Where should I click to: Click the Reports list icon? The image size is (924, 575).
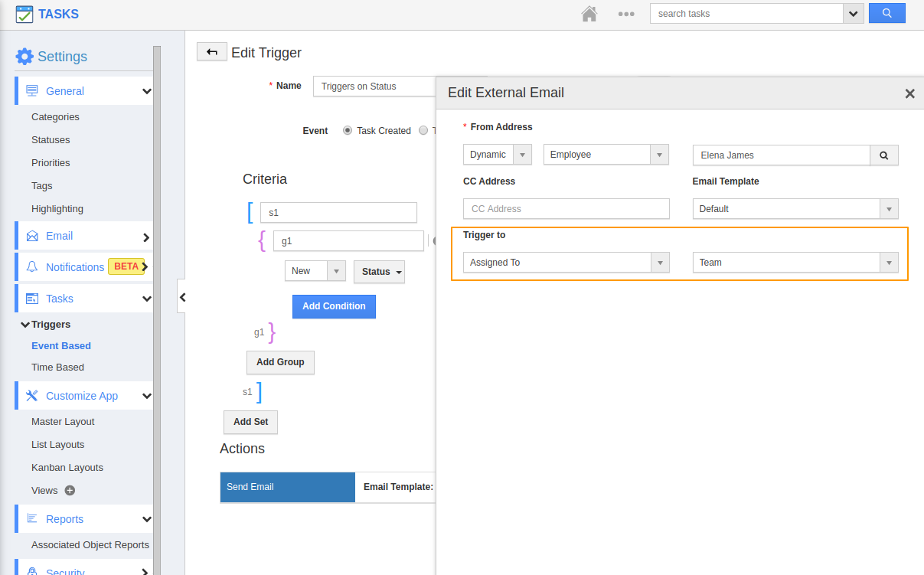[x=32, y=519]
